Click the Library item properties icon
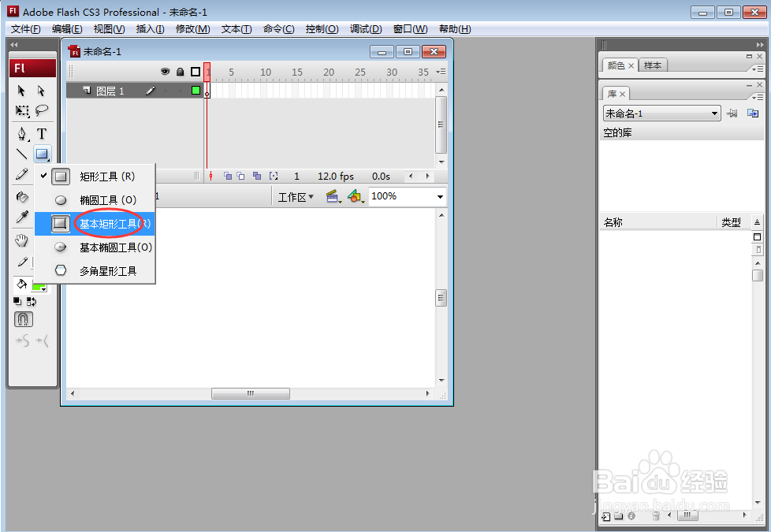 coord(631,515)
